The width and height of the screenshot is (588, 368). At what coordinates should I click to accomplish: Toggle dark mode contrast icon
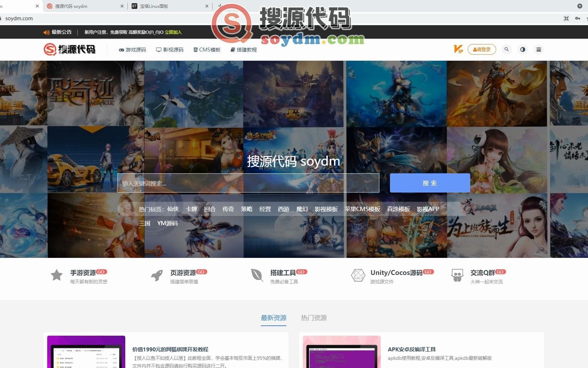pos(523,49)
